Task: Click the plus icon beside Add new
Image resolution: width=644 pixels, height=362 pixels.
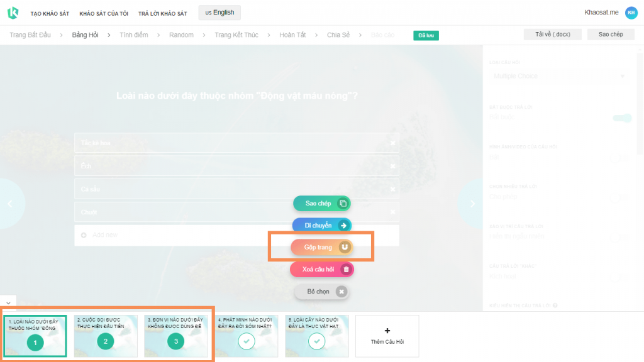Action: point(84,235)
